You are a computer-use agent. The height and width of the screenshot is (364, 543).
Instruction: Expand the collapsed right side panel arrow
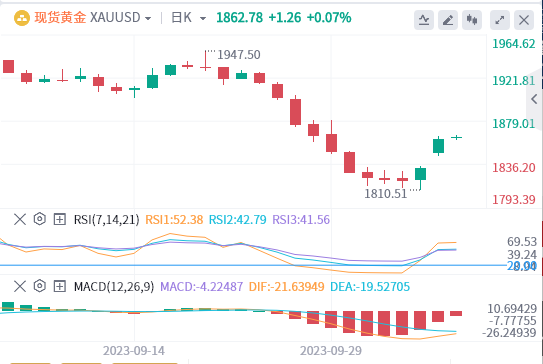534,99
